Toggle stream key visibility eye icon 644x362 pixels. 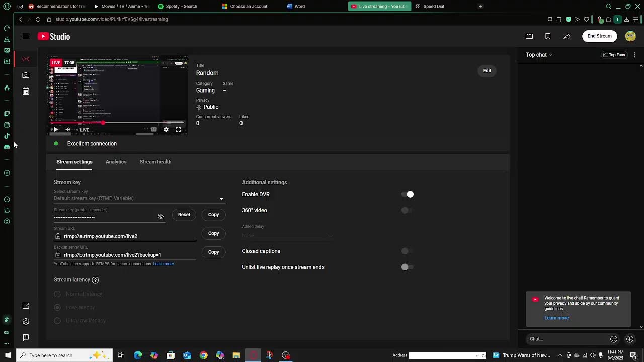pyautogui.click(x=160, y=217)
